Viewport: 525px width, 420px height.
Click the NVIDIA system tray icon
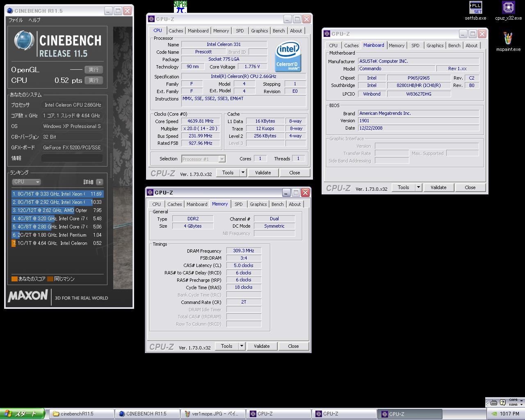(x=494, y=414)
